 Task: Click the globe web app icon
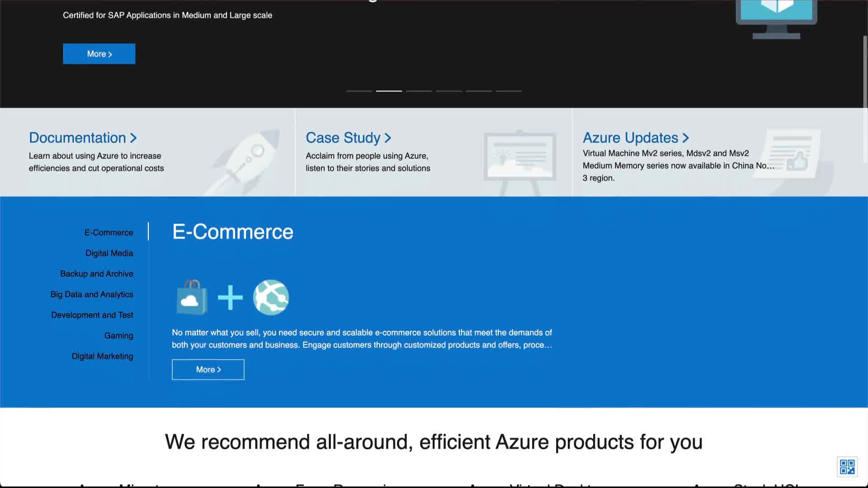click(x=271, y=297)
